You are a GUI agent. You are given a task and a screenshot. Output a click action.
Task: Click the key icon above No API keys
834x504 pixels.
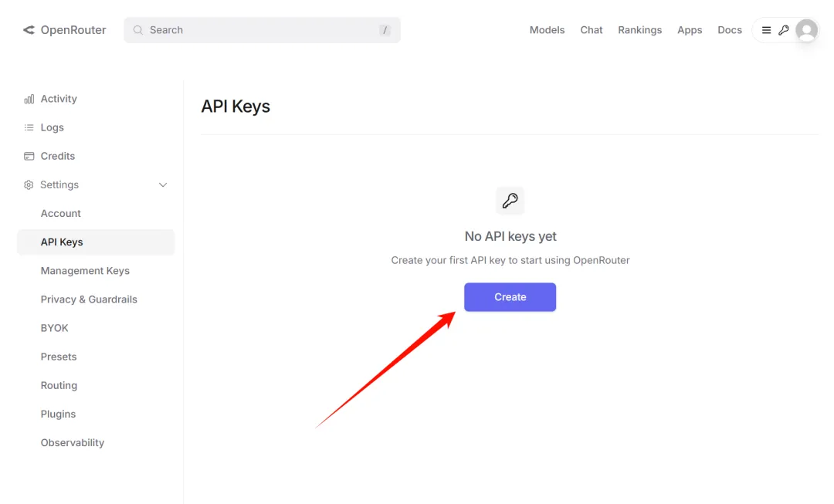510,201
